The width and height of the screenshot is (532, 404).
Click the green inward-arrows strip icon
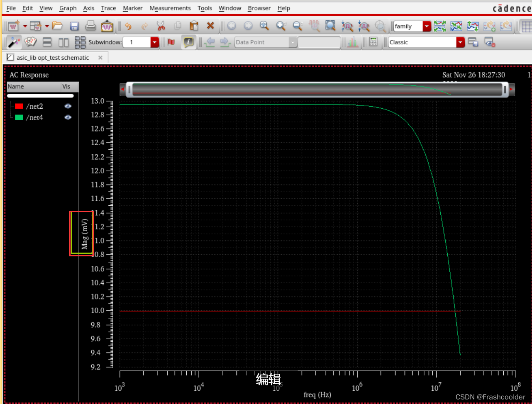coord(456,26)
